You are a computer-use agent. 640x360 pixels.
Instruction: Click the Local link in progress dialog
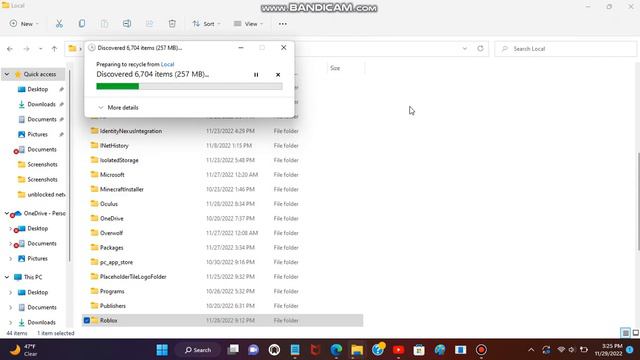[x=167, y=64]
